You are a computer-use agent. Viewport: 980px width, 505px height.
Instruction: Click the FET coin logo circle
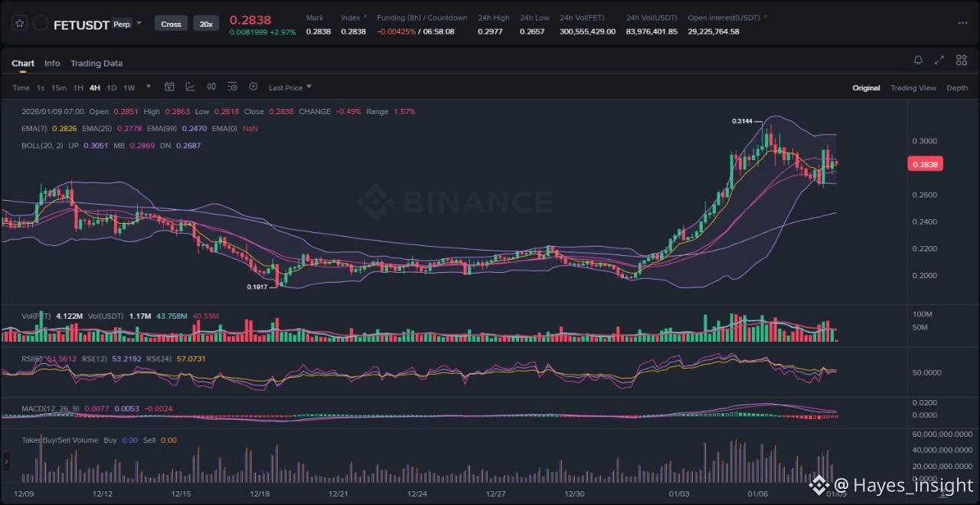(x=41, y=24)
